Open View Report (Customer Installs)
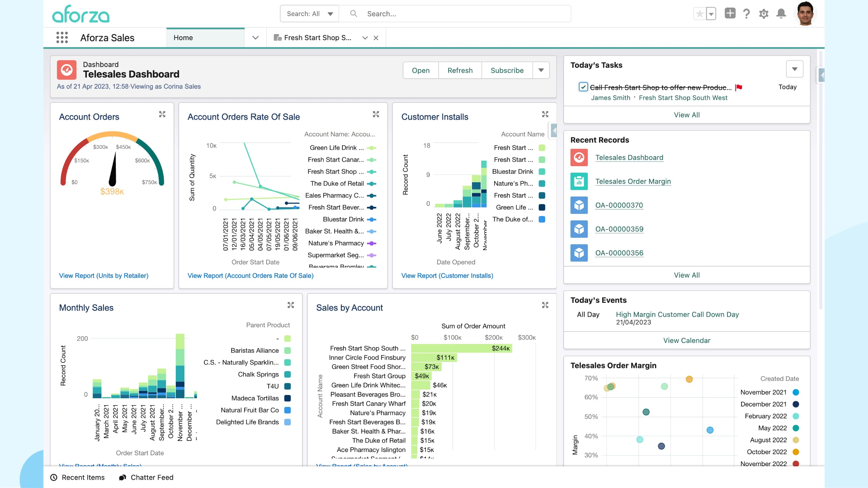 [447, 275]
